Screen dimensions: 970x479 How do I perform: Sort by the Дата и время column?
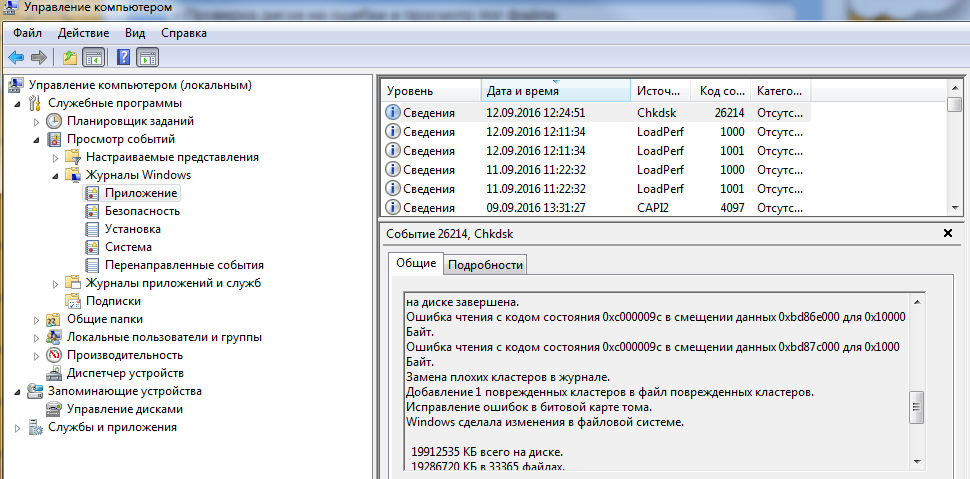pyautogui.click(x=556, y=91)
